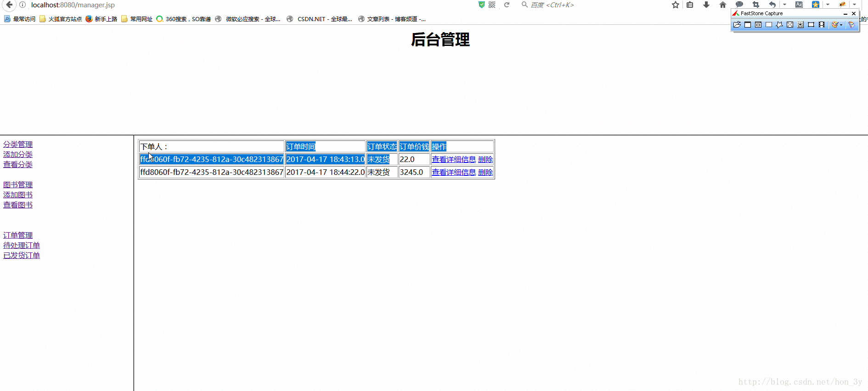Open the 常用网址 bookmark folder

(137, 19)
